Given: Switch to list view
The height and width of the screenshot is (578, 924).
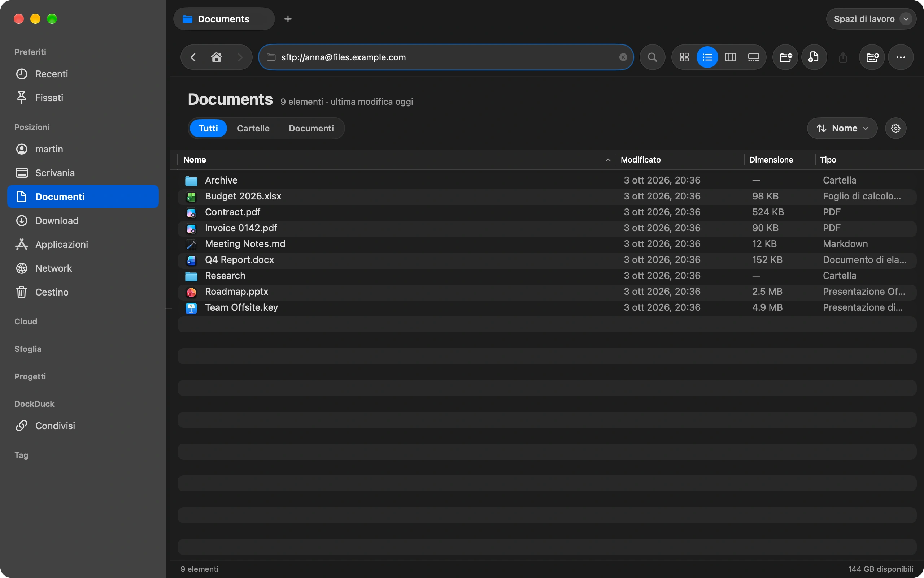Looking at the screenshot, I should tap(707, 57).
